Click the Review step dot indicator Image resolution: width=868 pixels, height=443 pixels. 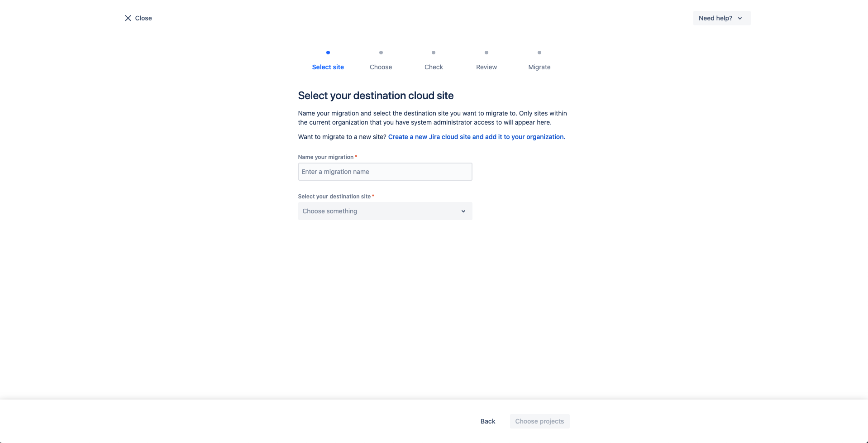point(486,53)
